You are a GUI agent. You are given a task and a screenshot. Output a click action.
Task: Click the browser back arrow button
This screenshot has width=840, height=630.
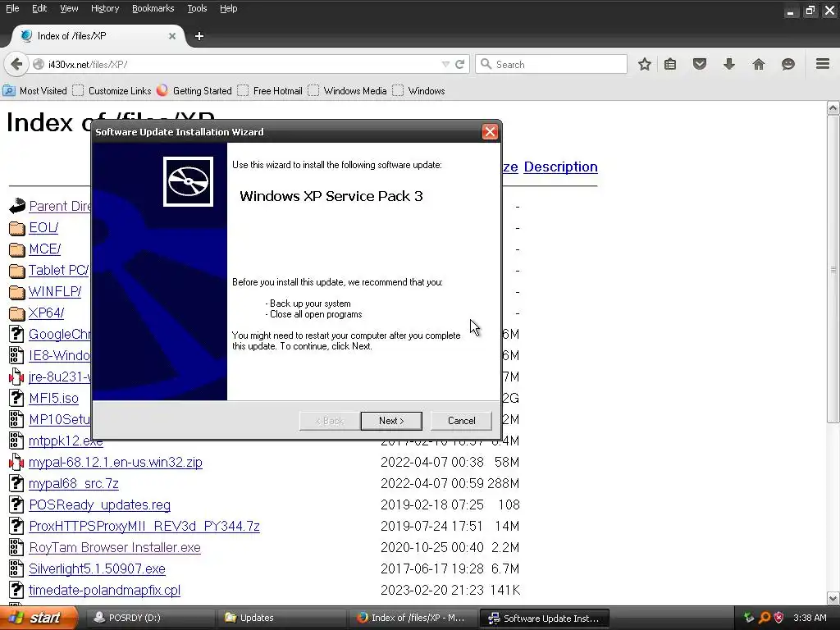(x=16, y=64)
